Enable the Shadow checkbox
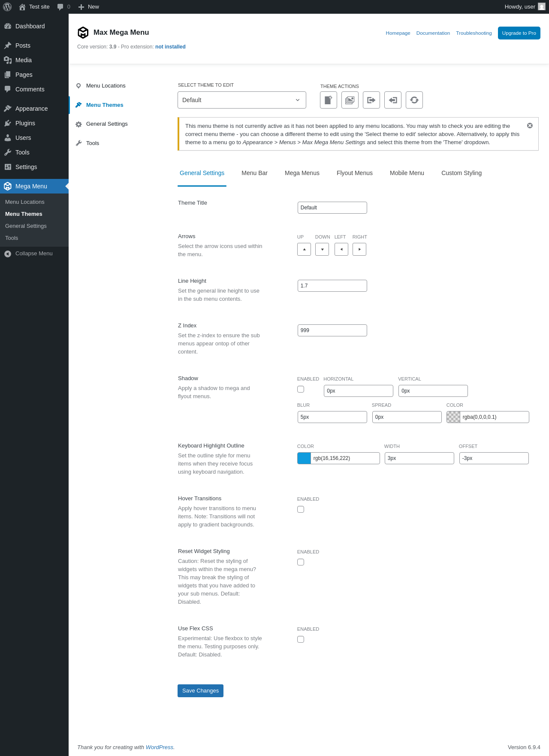 coord(301,389)
